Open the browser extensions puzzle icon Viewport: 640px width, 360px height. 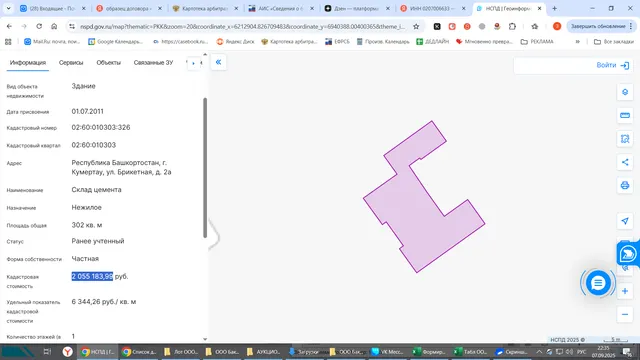[512, 26]
